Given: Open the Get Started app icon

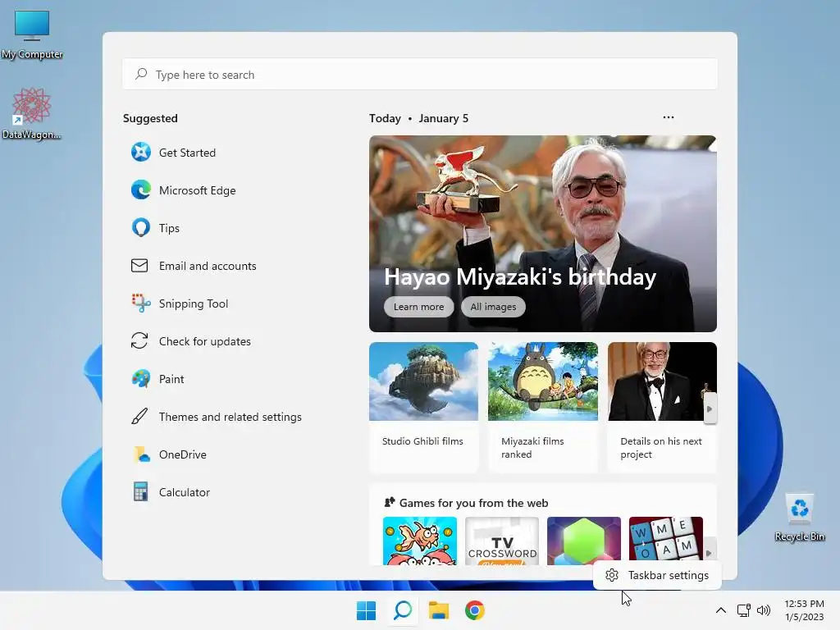Looking at the screenshot, I should 141,152.
